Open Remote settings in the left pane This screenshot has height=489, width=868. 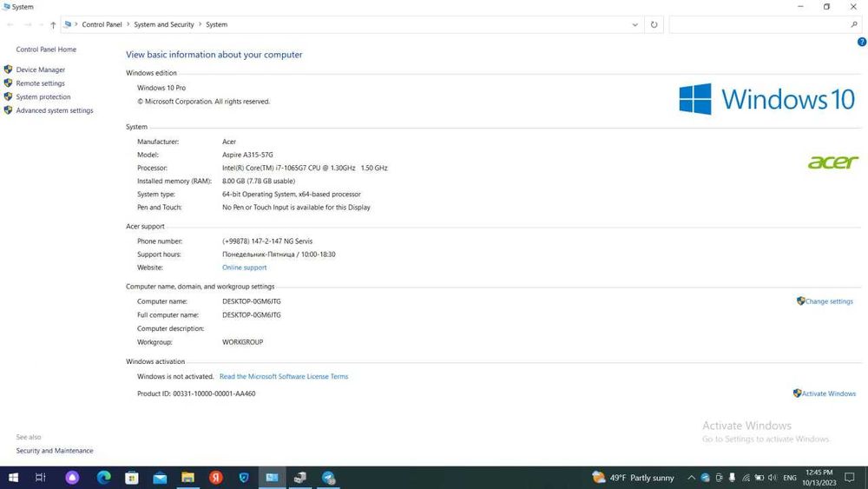click(41, 83)
